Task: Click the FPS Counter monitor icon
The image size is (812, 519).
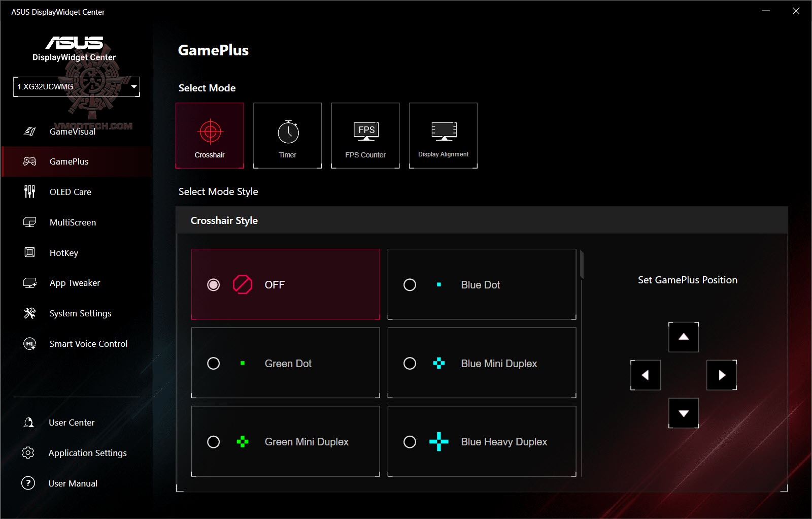Action: 366,131
